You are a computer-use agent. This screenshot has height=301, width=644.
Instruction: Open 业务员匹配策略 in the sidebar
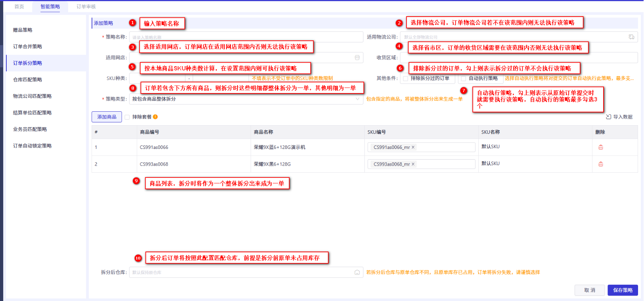[30, 129]
